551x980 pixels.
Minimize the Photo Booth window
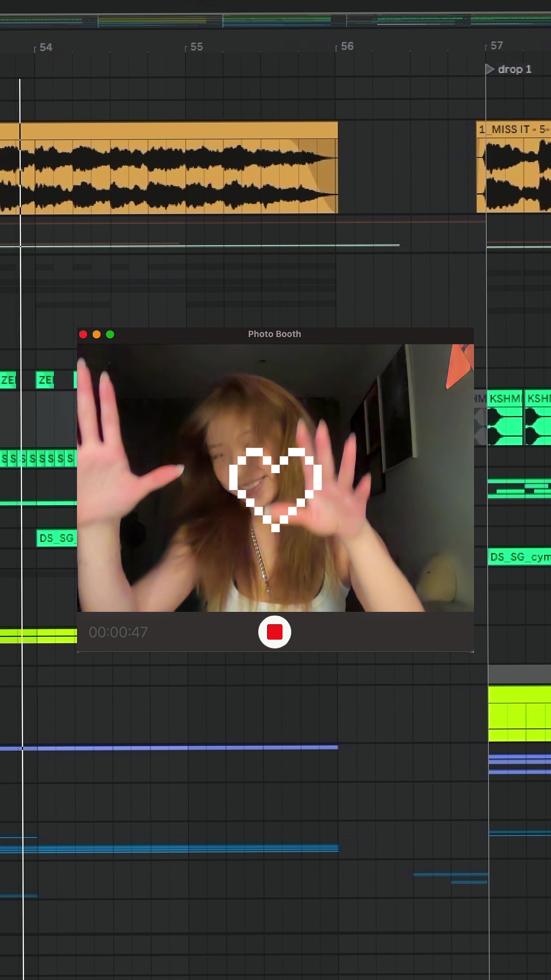coord(97,334)
